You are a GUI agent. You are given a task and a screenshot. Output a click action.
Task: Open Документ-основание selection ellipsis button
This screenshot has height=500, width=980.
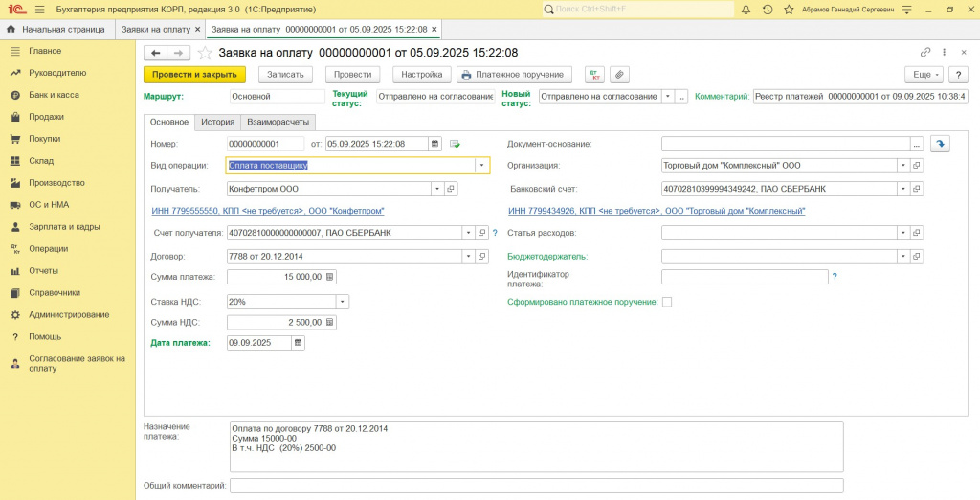917,144
